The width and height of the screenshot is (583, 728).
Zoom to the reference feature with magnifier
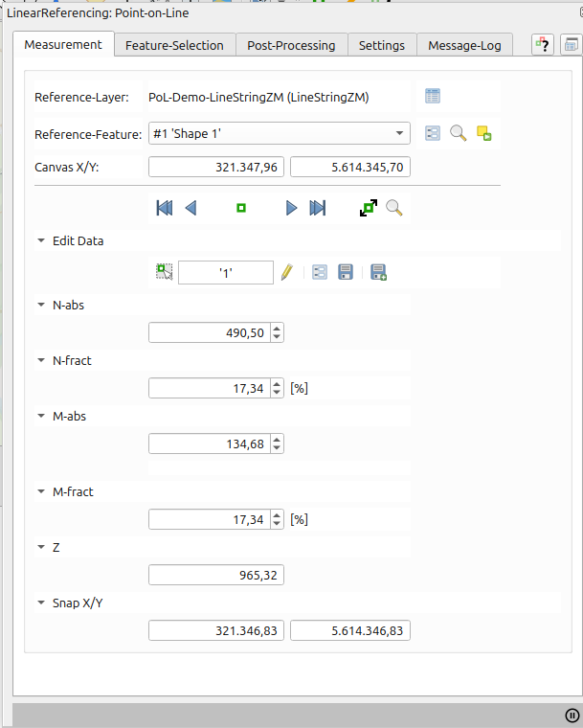[x=459, y=133]
